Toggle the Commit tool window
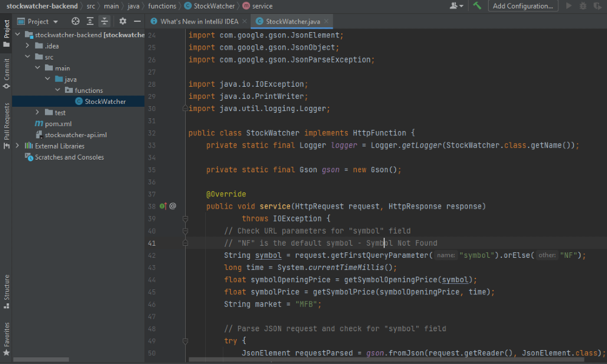Viewport: 607px width, 364px height. [x=6, y=73]
